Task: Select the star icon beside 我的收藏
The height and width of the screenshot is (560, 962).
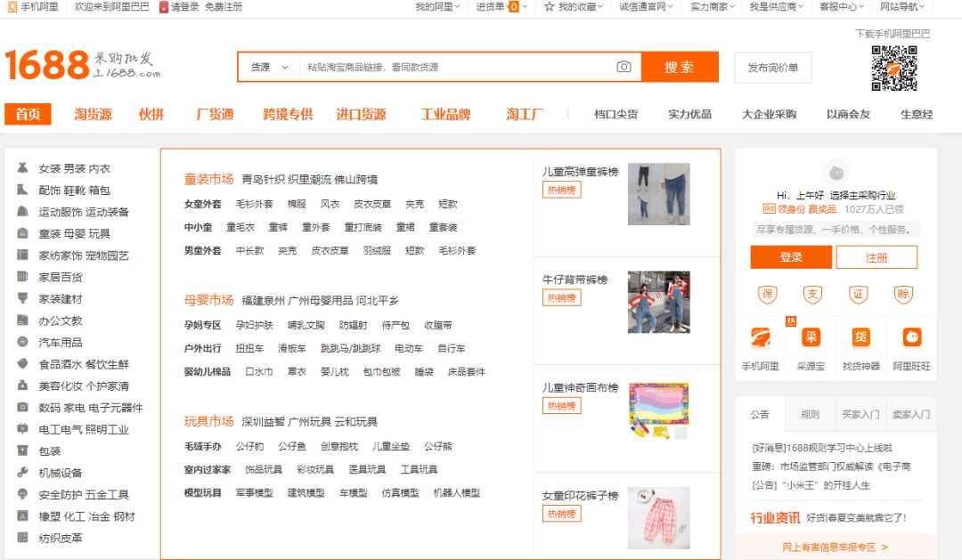Action: [x=550, y=8]
